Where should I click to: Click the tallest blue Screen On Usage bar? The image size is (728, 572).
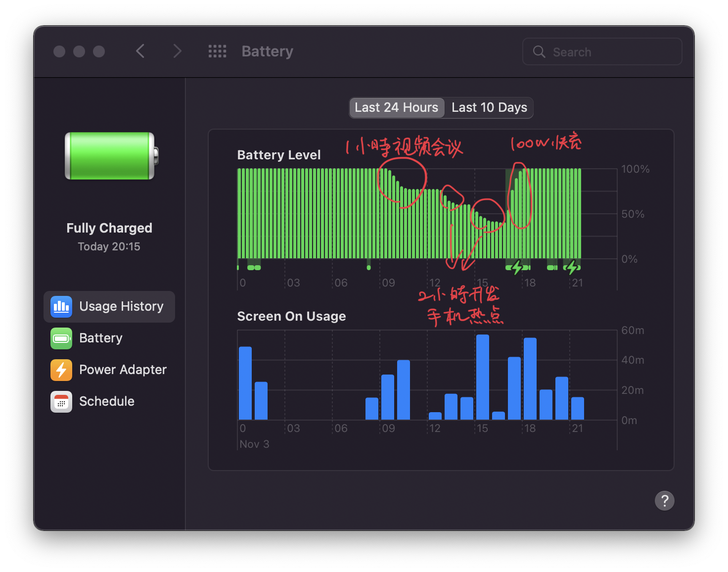click(x=482, y=377)
